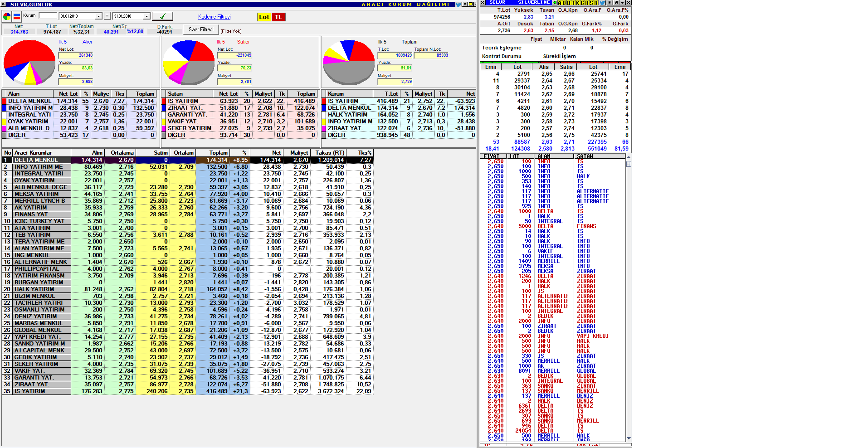868x448 pixels.
Task: Open down-arrow menu in SILVR depth title bar
Action: [622, 2]
